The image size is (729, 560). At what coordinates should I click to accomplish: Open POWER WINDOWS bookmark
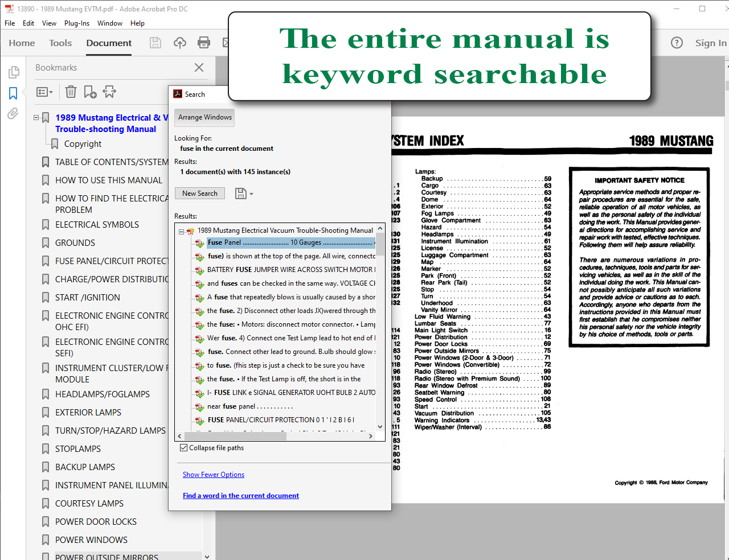[91, 540]
